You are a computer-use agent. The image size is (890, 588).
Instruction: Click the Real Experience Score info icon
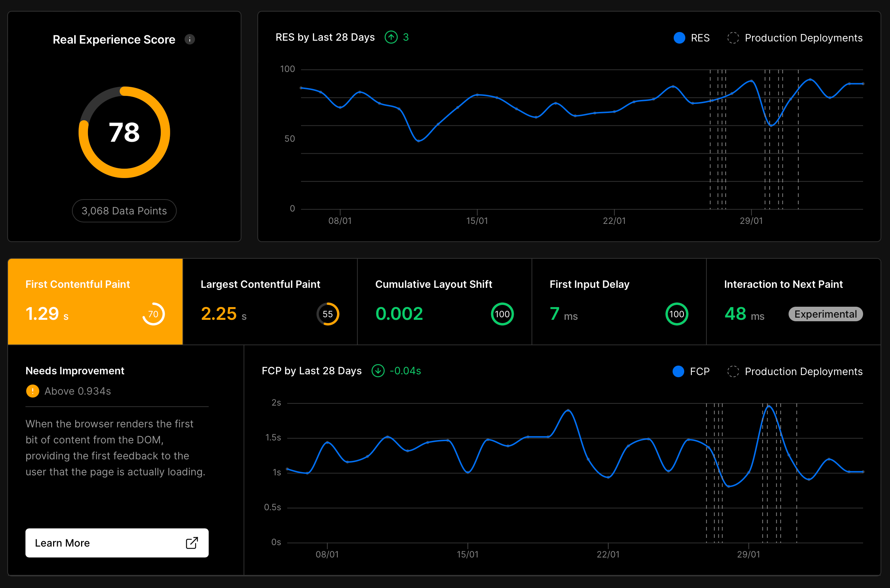pos(190,39)
